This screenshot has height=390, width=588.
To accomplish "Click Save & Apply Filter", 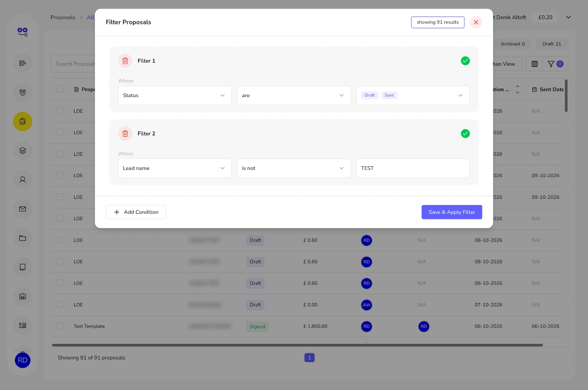I will pos(452,212).
